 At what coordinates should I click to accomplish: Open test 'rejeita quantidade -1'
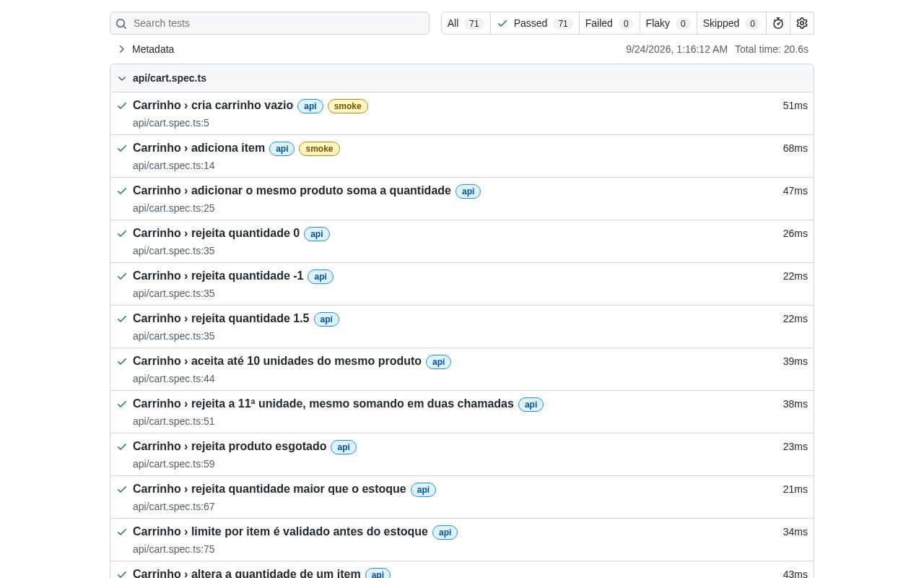[x=218, y=276]
